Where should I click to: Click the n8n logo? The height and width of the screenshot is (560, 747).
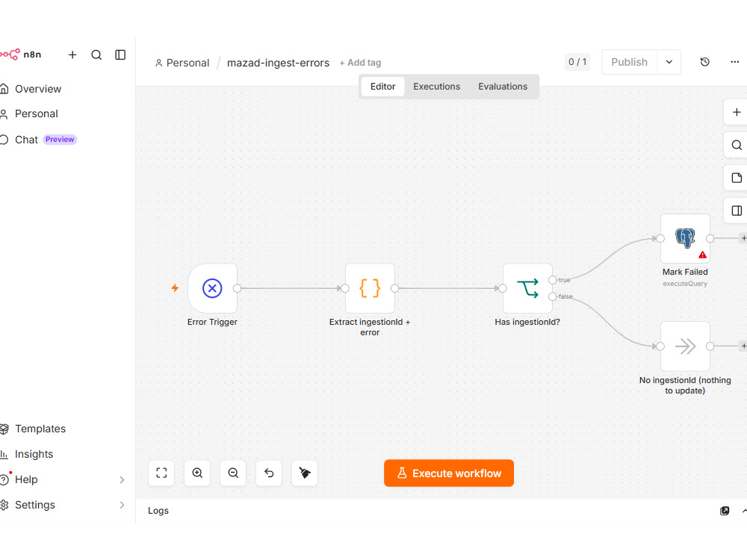point(20,55)
